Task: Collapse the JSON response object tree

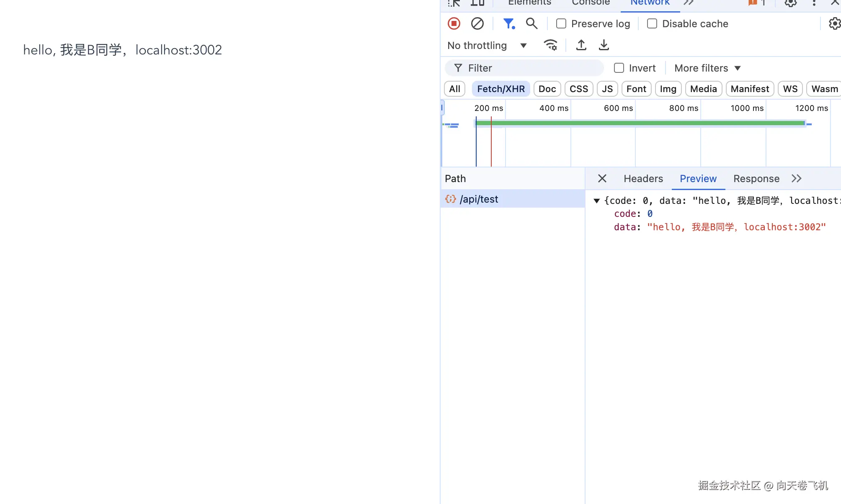Action: (x=597, y=201)
